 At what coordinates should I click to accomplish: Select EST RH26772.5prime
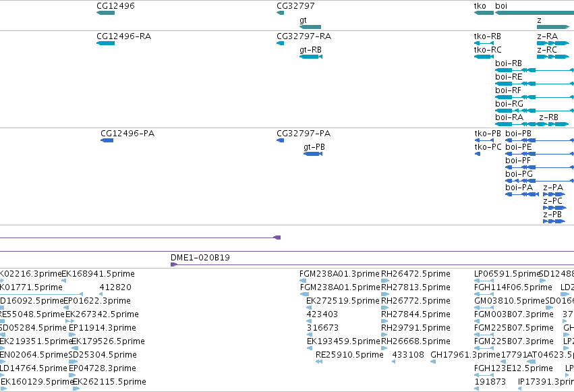[384, 308]
